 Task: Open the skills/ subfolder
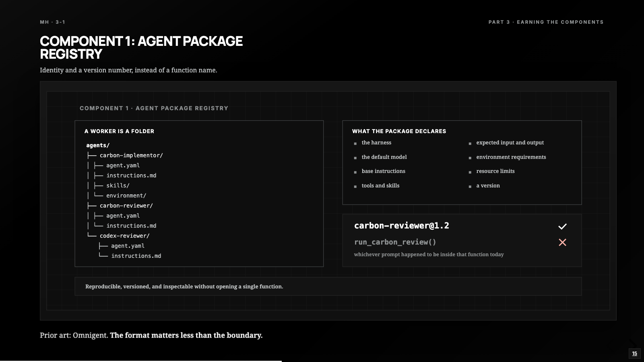pos(118,185)
